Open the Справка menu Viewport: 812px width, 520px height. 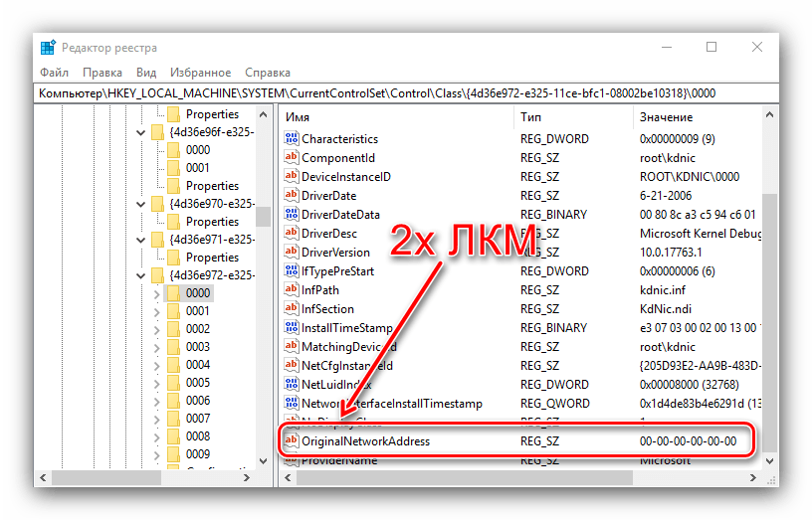267,73
